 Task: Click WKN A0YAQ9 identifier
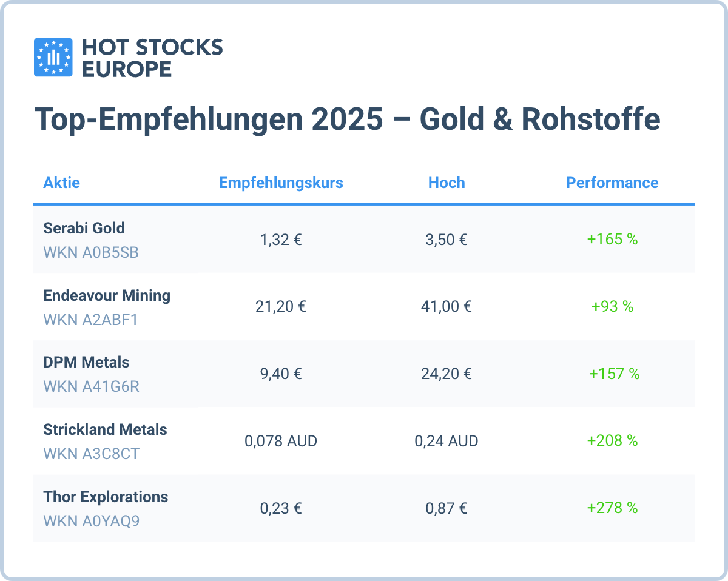[91, 520]
